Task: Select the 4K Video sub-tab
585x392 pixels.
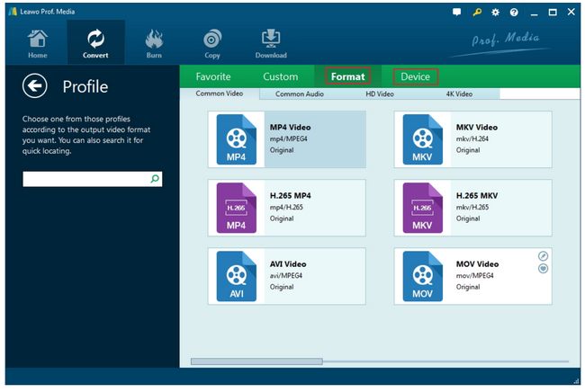Action: click(x=459, y=94)
